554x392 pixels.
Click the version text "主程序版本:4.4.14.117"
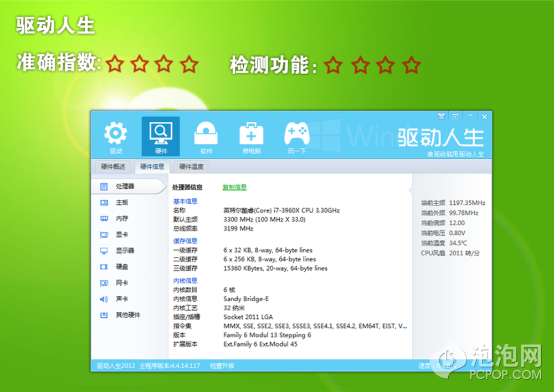tap(170, 366)
